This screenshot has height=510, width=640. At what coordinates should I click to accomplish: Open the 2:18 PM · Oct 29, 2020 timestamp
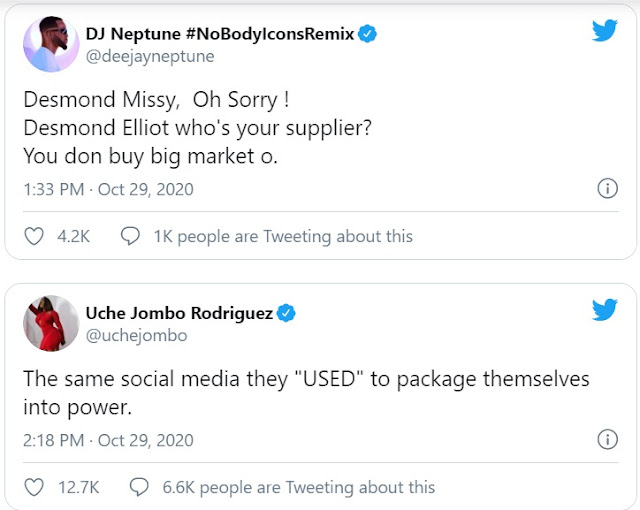click(x=108, y=440)
